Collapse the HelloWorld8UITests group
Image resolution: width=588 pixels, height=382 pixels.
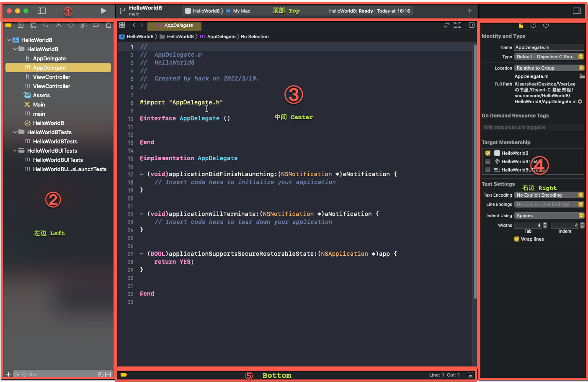pos(15,151)
